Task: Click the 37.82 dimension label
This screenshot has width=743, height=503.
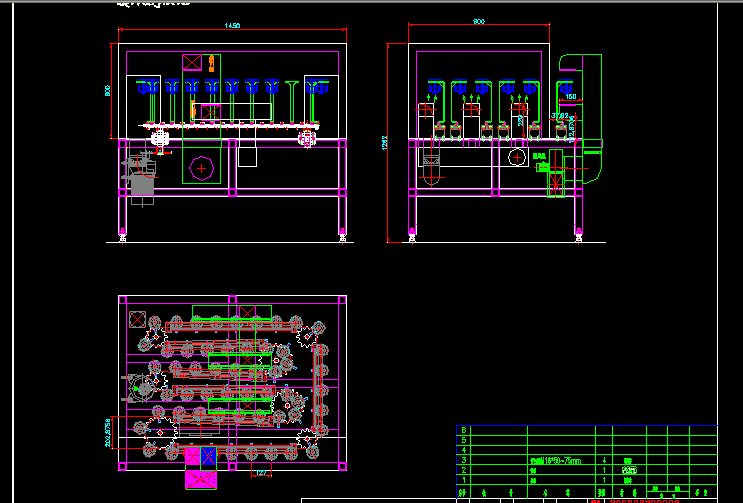Action: pos(560,116)
